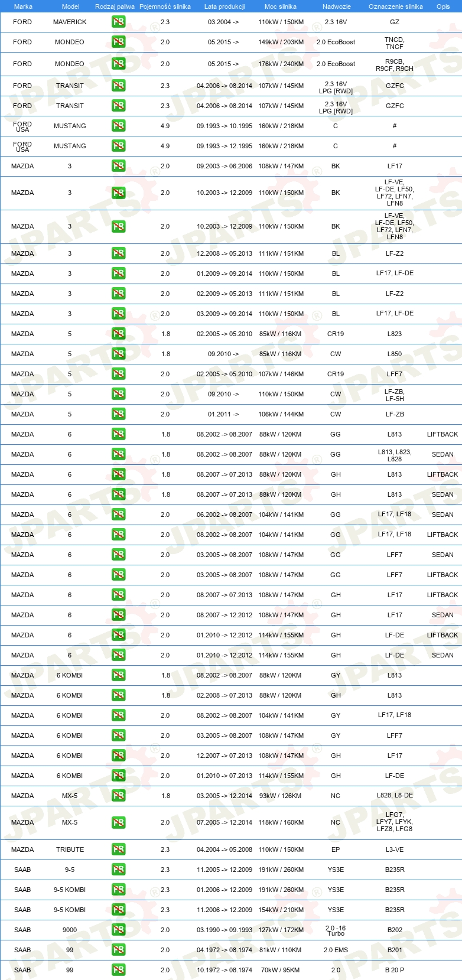Click the 154kW / 210KM power cell

(x=281, y=910)
